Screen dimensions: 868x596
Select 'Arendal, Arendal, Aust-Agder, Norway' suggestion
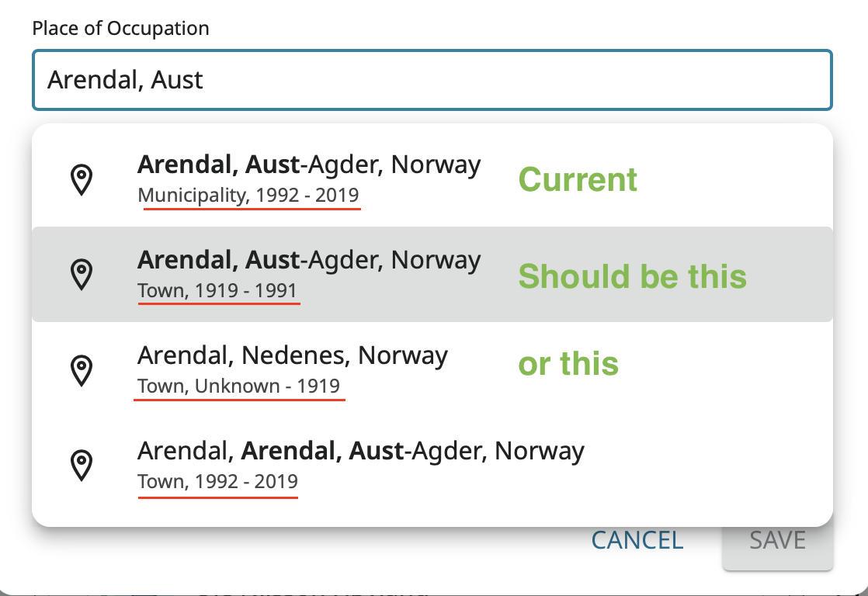click(x=360, y=451)
